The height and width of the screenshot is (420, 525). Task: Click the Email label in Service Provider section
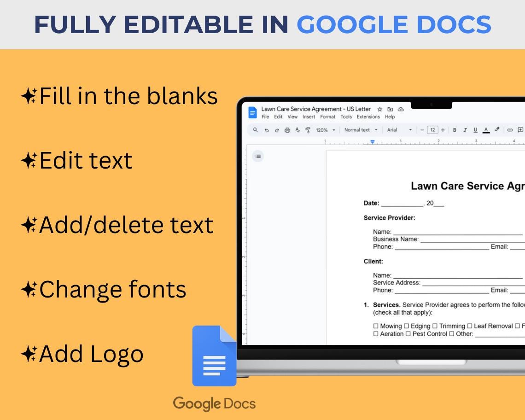[499, 247]
